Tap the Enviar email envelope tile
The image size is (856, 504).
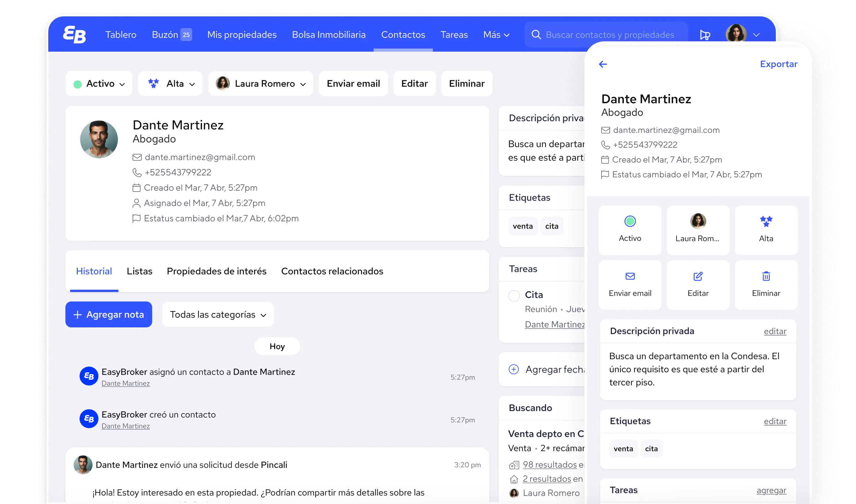pyautogui.click(x=630, y=285)
